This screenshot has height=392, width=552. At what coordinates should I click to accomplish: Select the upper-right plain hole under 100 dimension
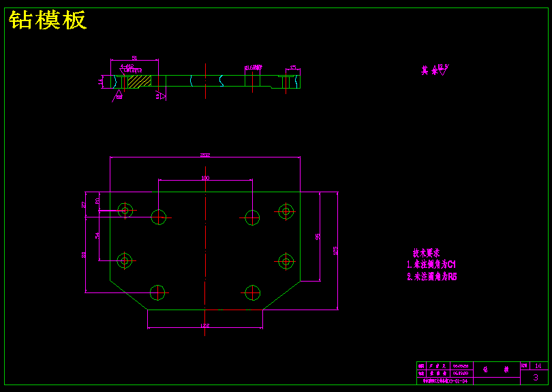point(252,217)
